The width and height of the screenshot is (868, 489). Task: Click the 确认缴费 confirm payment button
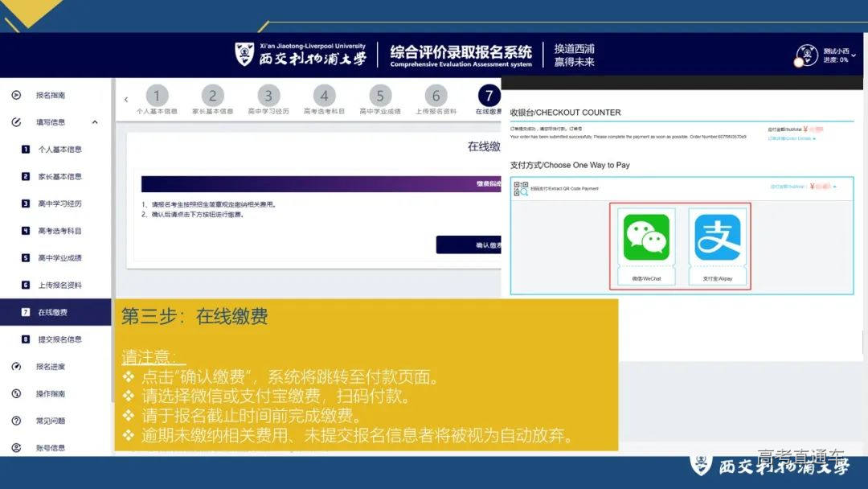click(482, 244)
